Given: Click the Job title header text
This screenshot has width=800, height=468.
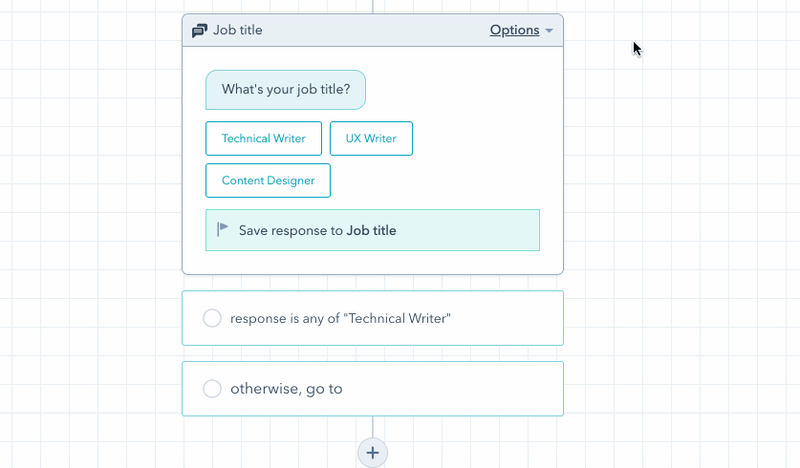Looking at the screenshot, I should (x=238, y=30).
